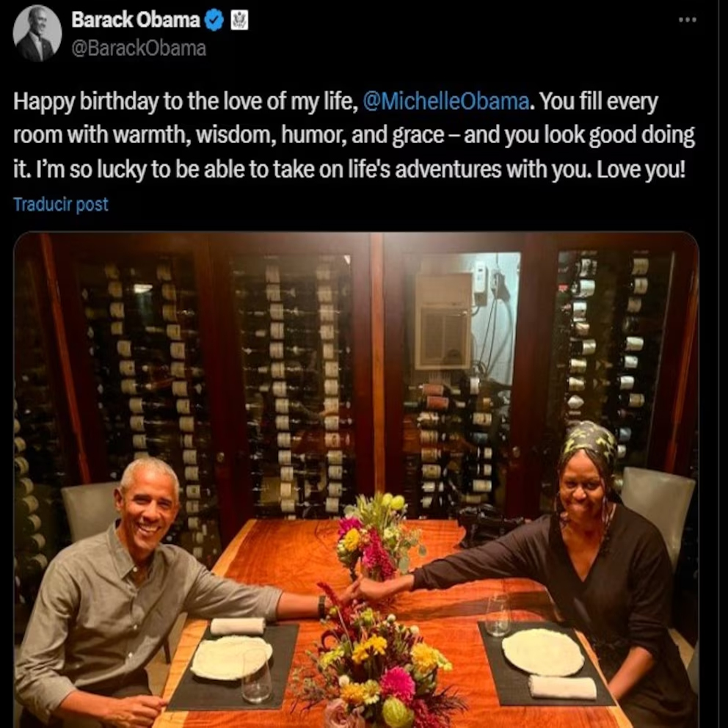This screenshot has width=728, height=728.
Task: Click the wall air conditioner unit in photo
Action: (x=444, y=321)
